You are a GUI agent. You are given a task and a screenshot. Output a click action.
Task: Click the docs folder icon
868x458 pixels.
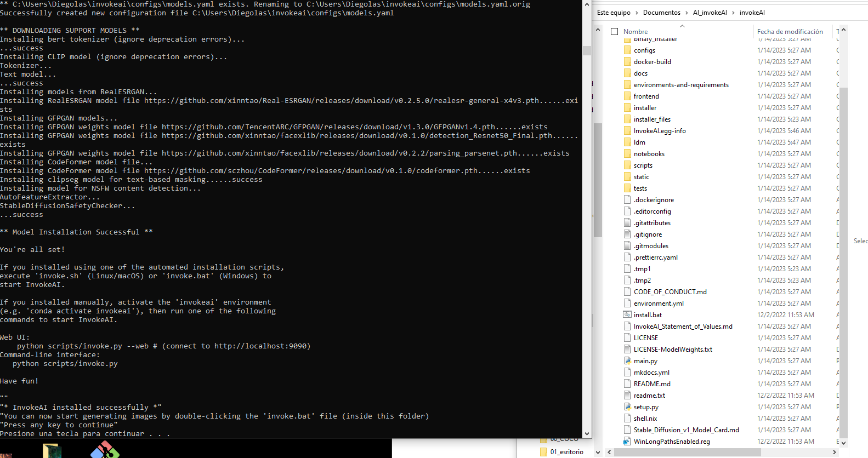tap(627, 73)
